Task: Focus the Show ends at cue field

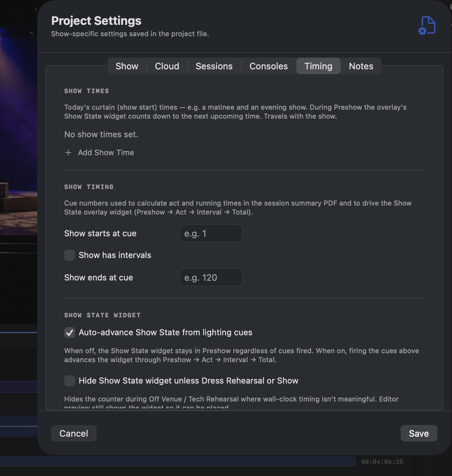Action: (211, 278)
